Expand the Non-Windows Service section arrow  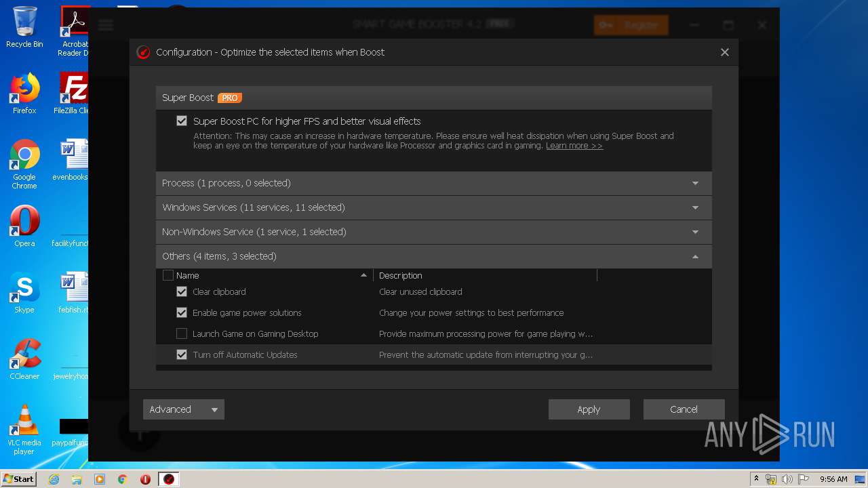(x=695, y=232)
